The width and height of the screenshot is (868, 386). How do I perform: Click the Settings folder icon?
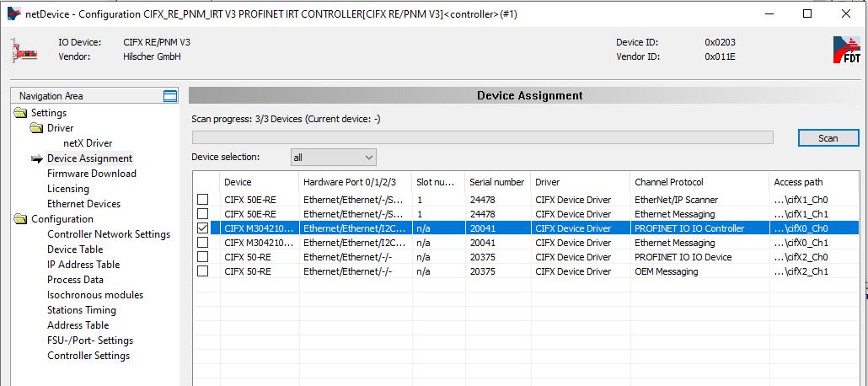[x=20, y=113]
